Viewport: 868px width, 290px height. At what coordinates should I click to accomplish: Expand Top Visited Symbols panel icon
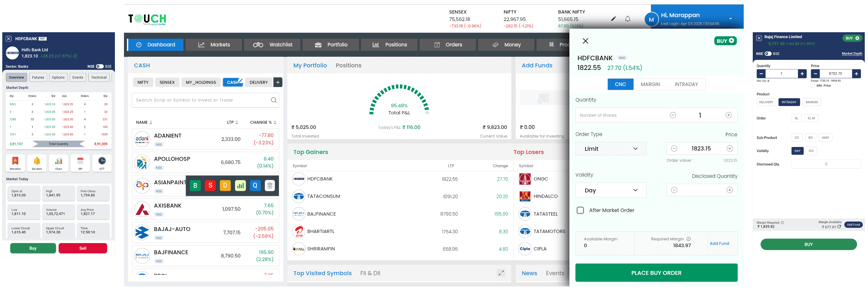501,273
